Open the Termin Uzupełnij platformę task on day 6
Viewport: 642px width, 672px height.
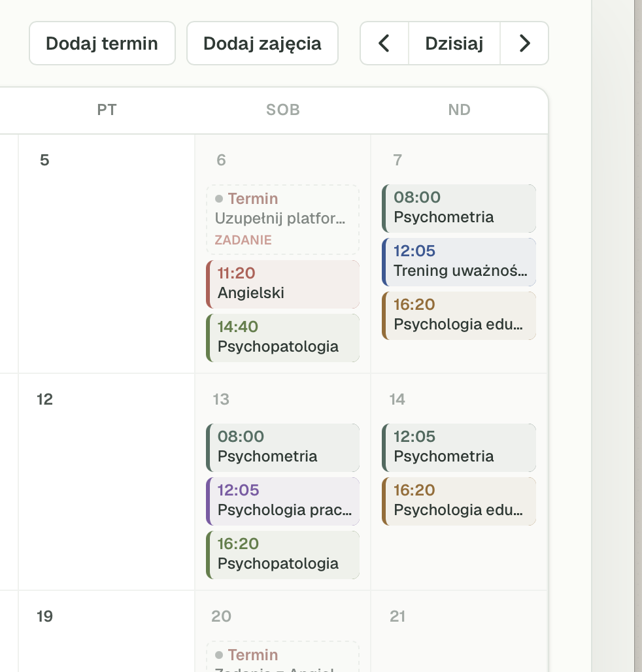(283, 220)
